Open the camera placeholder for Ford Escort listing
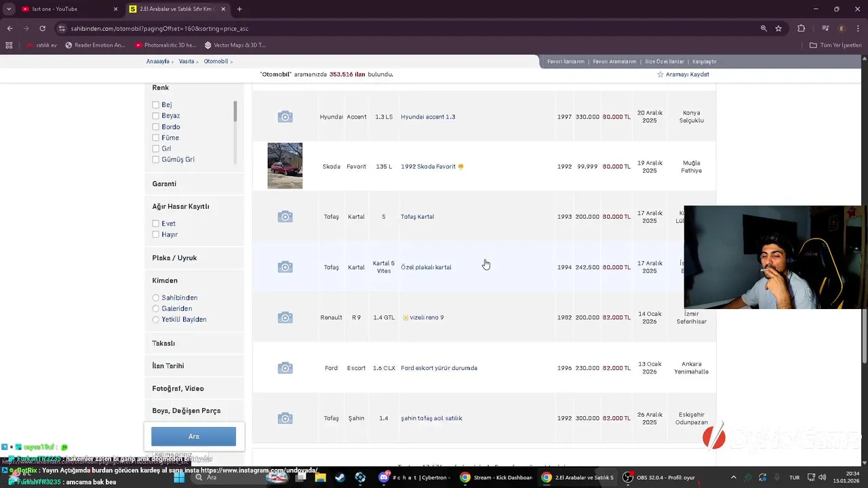Viewport: 868px width, 488px height. coord(285,368)
